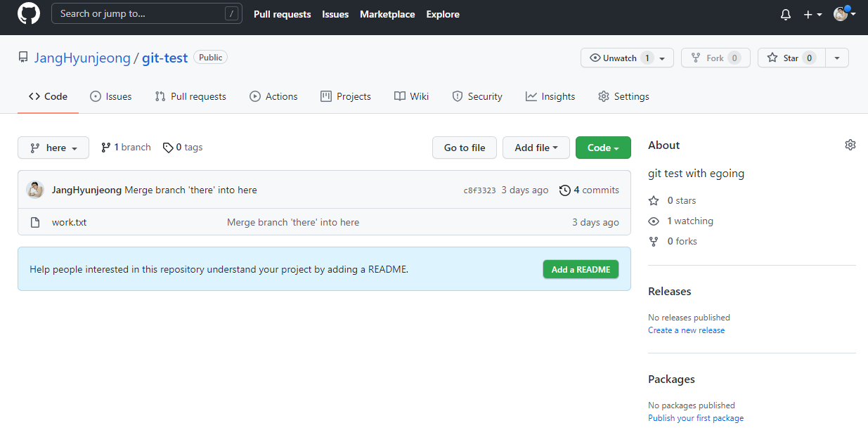Open JangHyunjeong author link in commit bar

coord(87,190)
